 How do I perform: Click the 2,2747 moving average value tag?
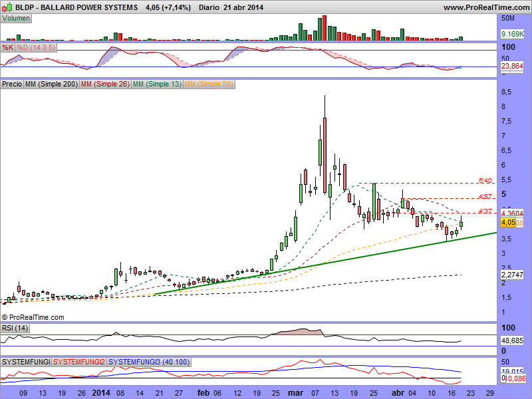click(x=512, y=275)
